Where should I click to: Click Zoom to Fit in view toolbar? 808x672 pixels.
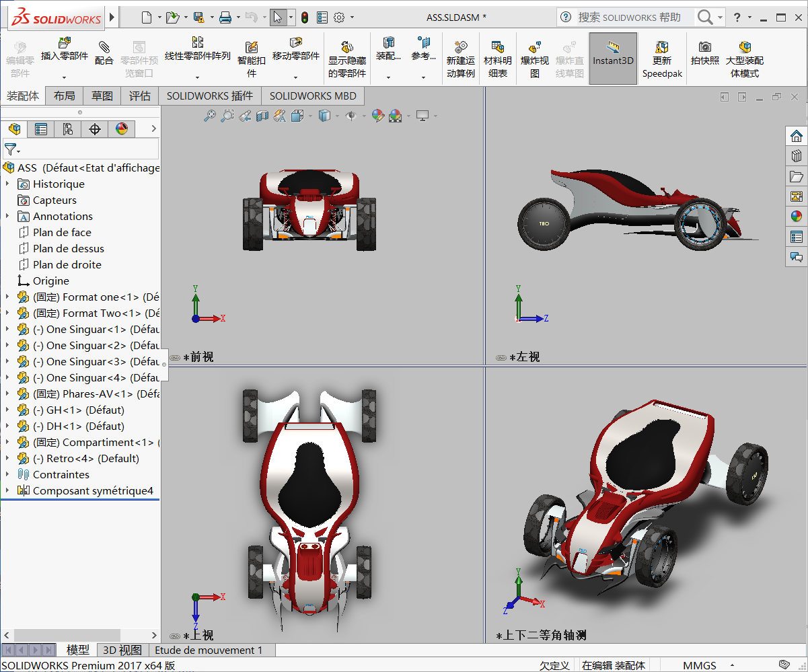210,116
